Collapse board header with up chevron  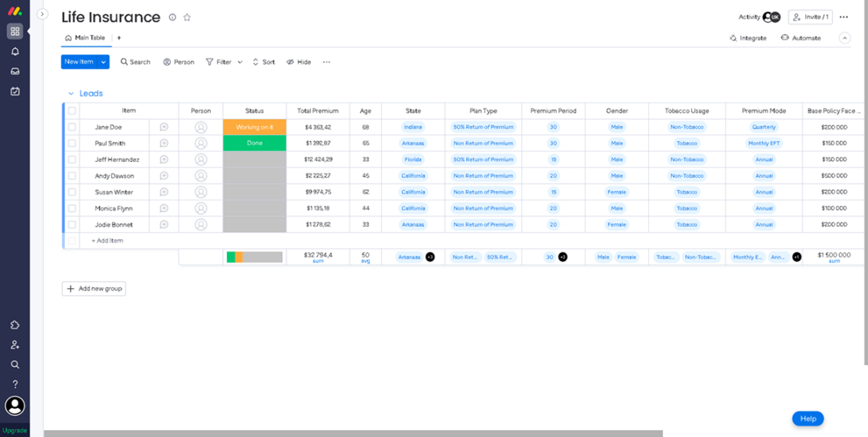tap(845, 38)
